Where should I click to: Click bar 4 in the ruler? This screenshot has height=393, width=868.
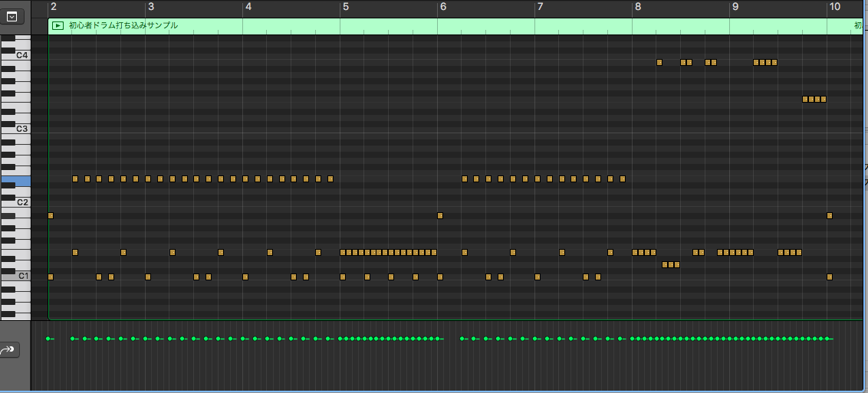coord(248,7)
